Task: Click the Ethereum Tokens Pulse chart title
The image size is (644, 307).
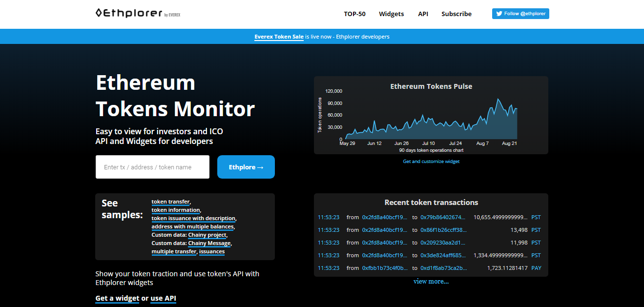Action: click(431, 86)
